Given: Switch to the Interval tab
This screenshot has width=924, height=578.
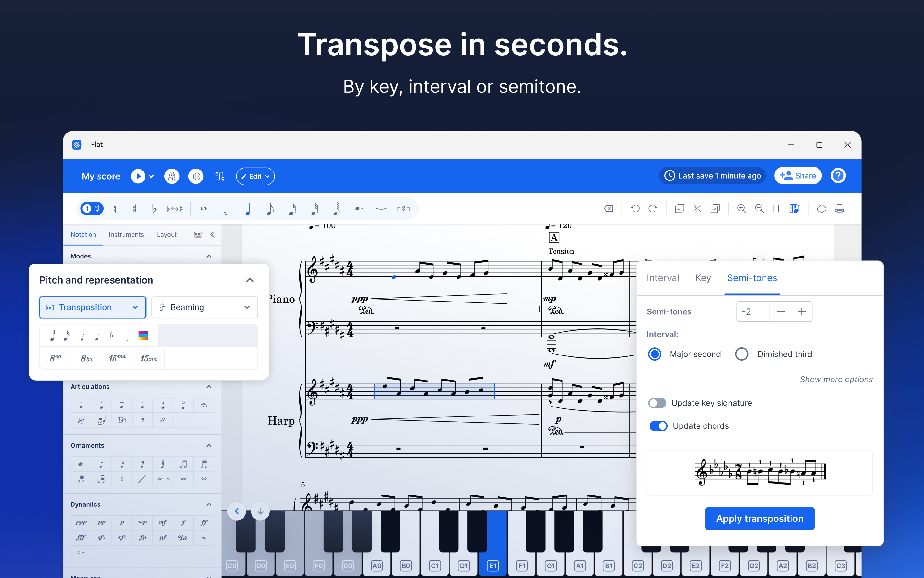Looking at the screenshot, I should click(x=663, y=278).
